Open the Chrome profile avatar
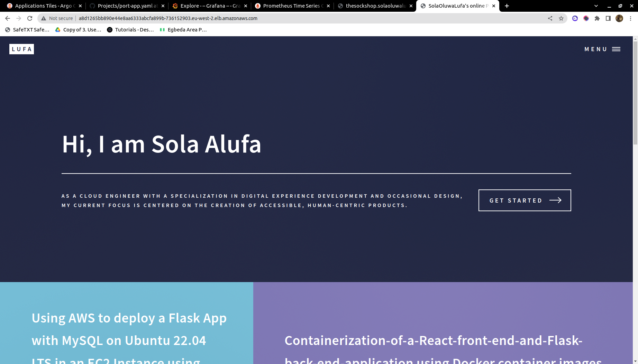This screenshot has width=638, height=364. 619,18
